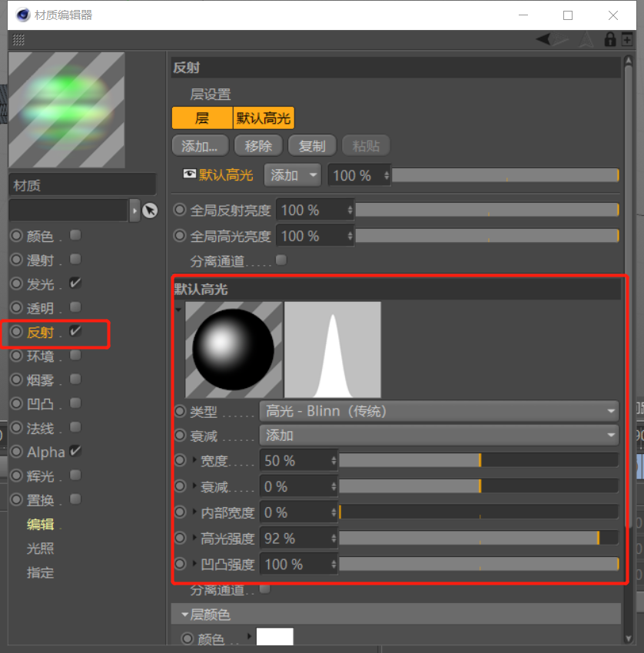This screenshot has height=653, width=644.
Task: Open the 衰减 添加 dropdown
Action: click(x=439, y=436)
